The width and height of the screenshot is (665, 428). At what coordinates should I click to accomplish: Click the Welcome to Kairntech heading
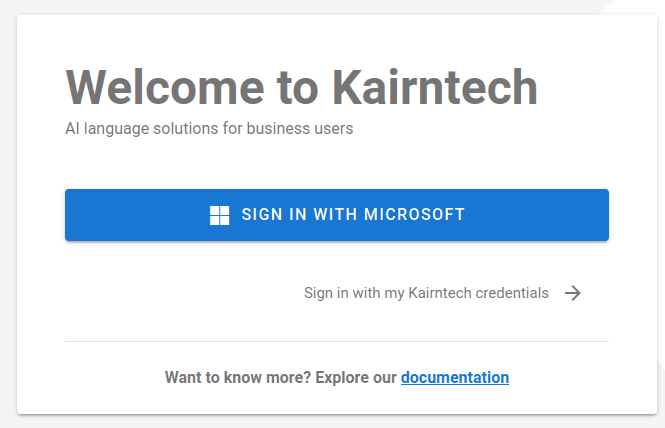coord(302,87)
